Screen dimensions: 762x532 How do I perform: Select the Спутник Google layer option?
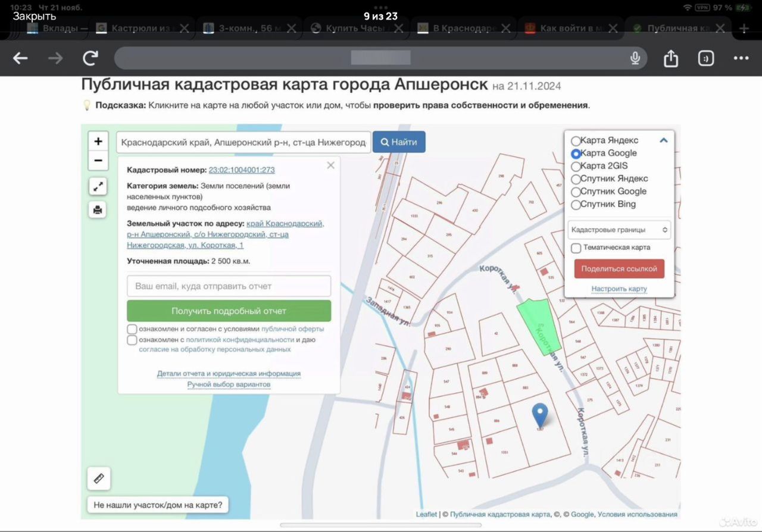click(576, 192)
